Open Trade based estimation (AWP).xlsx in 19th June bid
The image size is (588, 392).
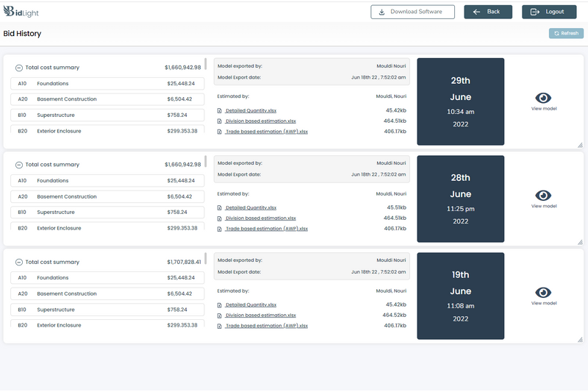(x=267, y=326)
